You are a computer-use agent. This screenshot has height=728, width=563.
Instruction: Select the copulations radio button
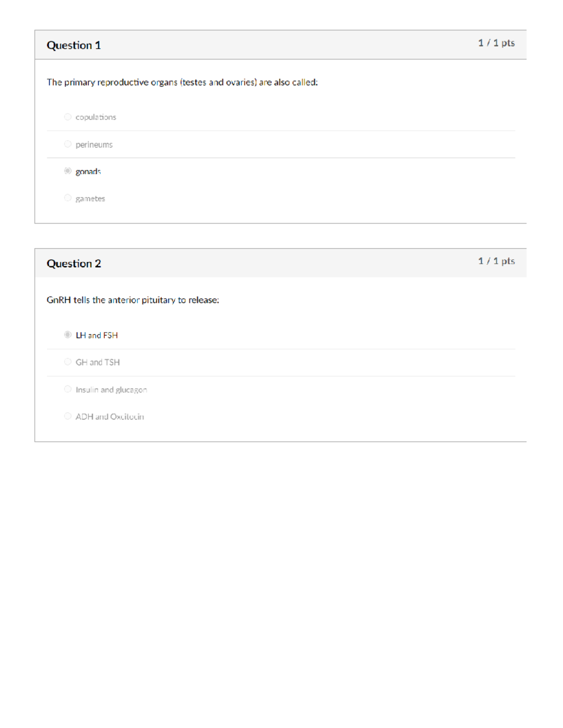click(x=68, y=117)
